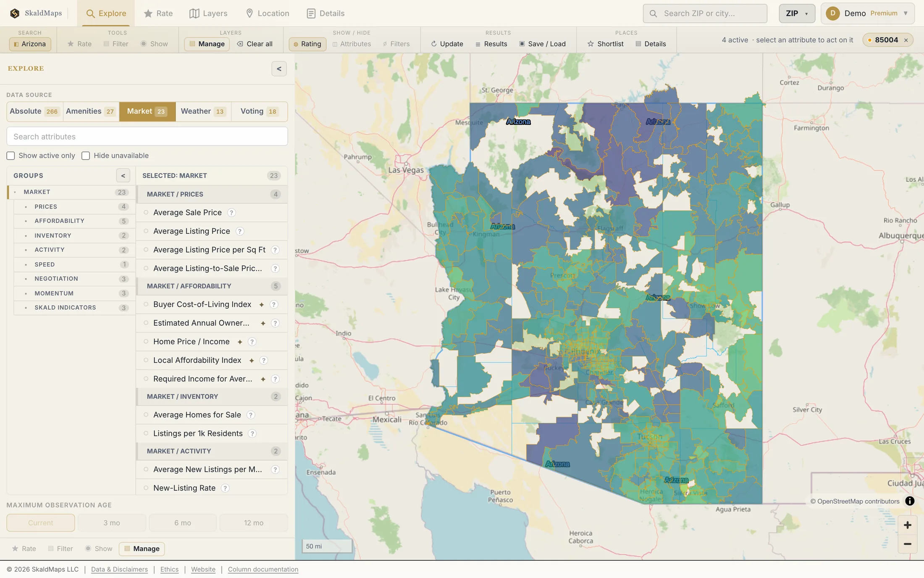
Task: Select the Home Price / Income attribute radio
Action: pyautogui.click(x=146, y=342)
